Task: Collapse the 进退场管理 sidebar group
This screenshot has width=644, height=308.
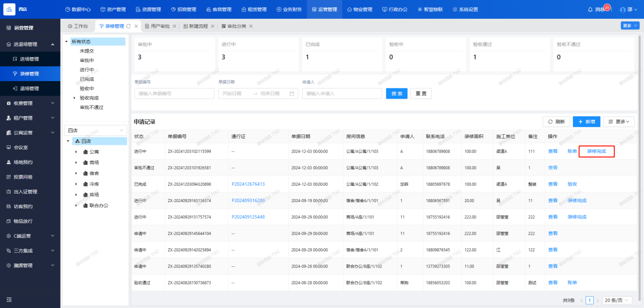Action: click(30, 44)
